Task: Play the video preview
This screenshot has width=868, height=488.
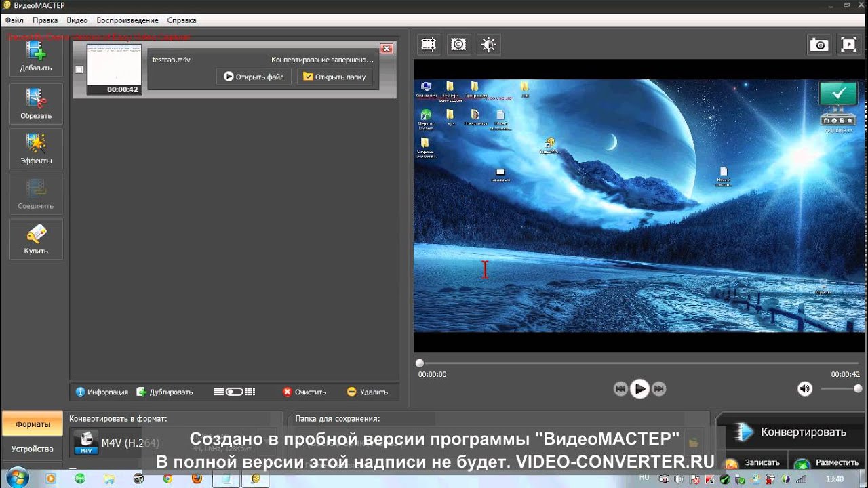Action: tap(639, 388)
